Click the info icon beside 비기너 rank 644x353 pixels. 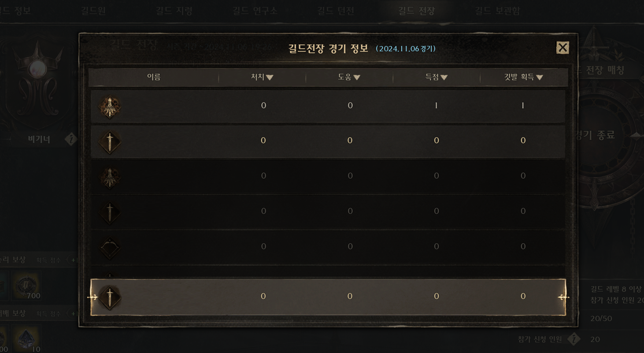(71, 139)
